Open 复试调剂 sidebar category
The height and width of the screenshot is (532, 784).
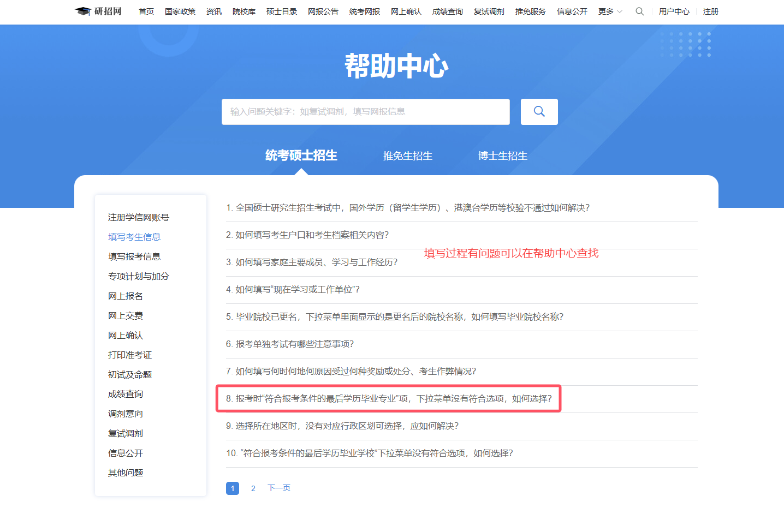(x=126, y=433)
